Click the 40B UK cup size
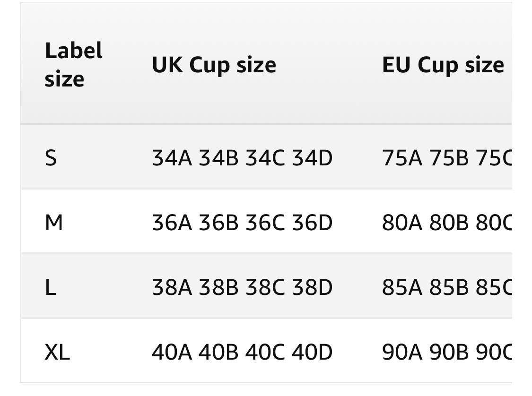 218,352
